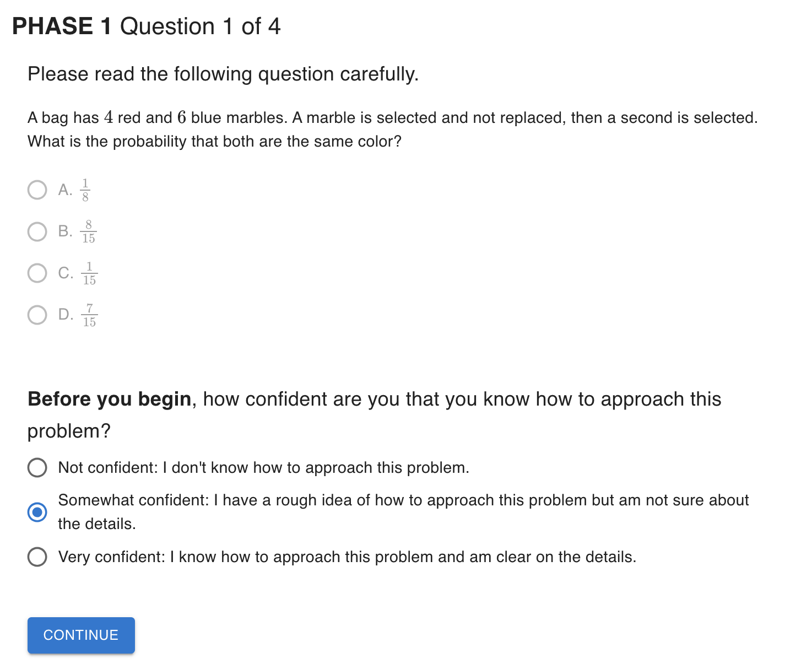Click the fraction 1/15 answer text
This screenshot has width=812, height=669.
click(89, 273)
